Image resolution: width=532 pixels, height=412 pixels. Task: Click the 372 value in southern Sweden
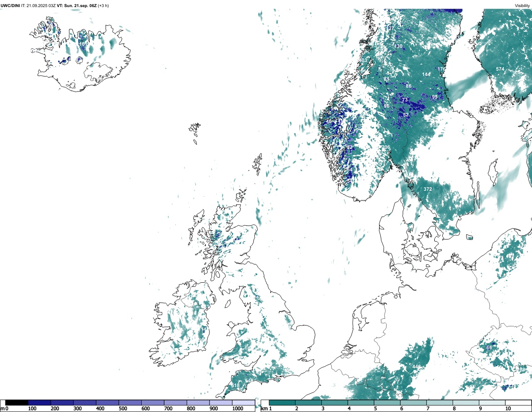pyautogui.click(x=428, y=189)
